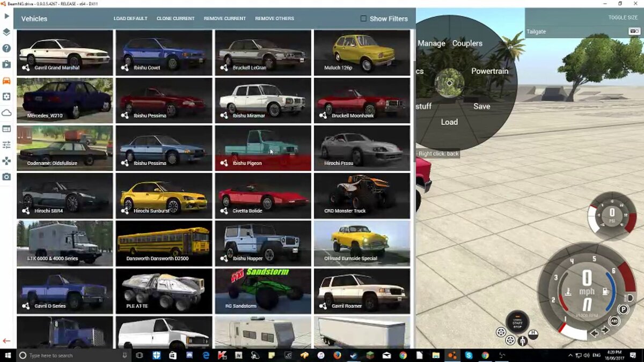The image size is (644, 362).
Task: Select the ETK 6000 & 4000 Series thumbnail
Action: [x=65, y=243]
